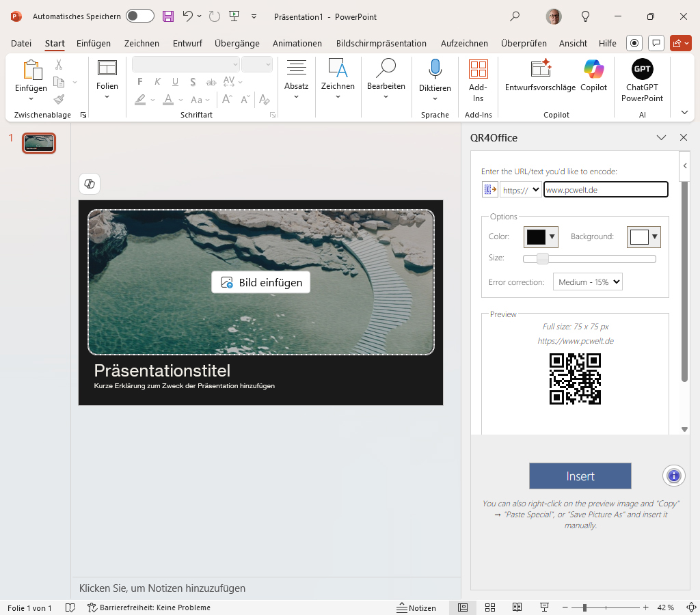Click the ChatGPT PowerPoint add-in icon

point(642,69)
